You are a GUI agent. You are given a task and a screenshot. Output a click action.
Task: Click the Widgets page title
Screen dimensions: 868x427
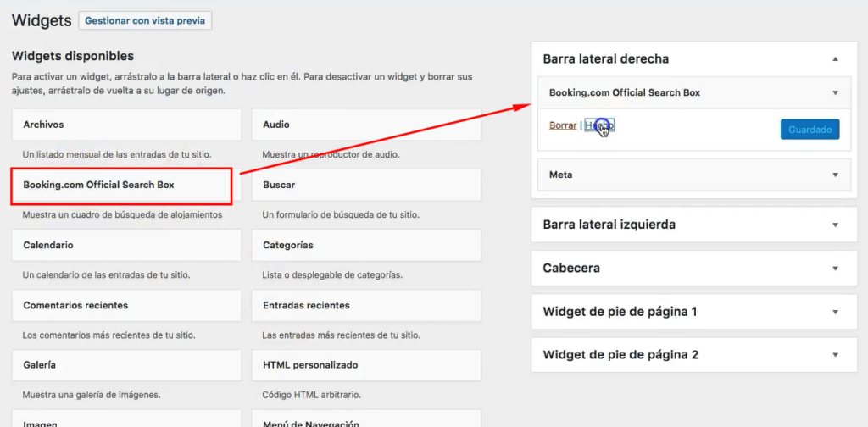(x=42, y=21)
